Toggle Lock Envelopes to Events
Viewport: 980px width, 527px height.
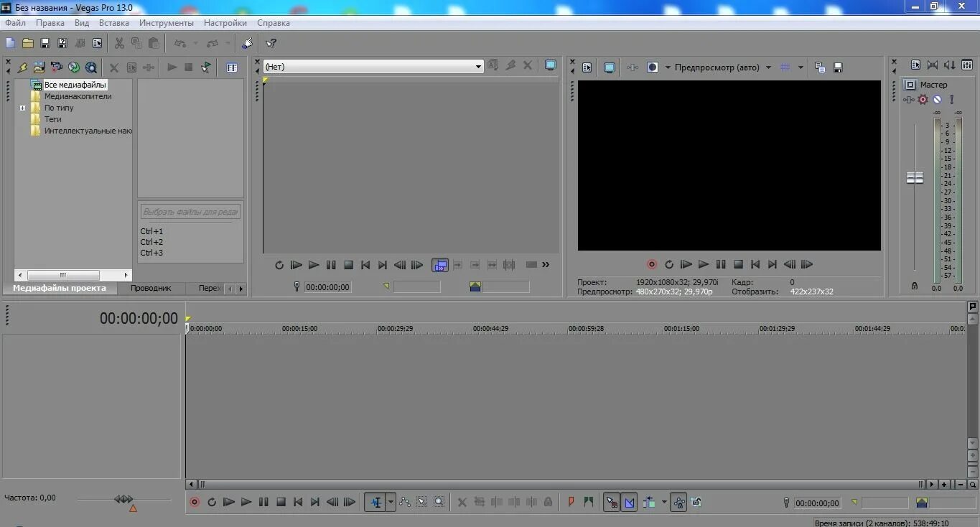[678, 503]
